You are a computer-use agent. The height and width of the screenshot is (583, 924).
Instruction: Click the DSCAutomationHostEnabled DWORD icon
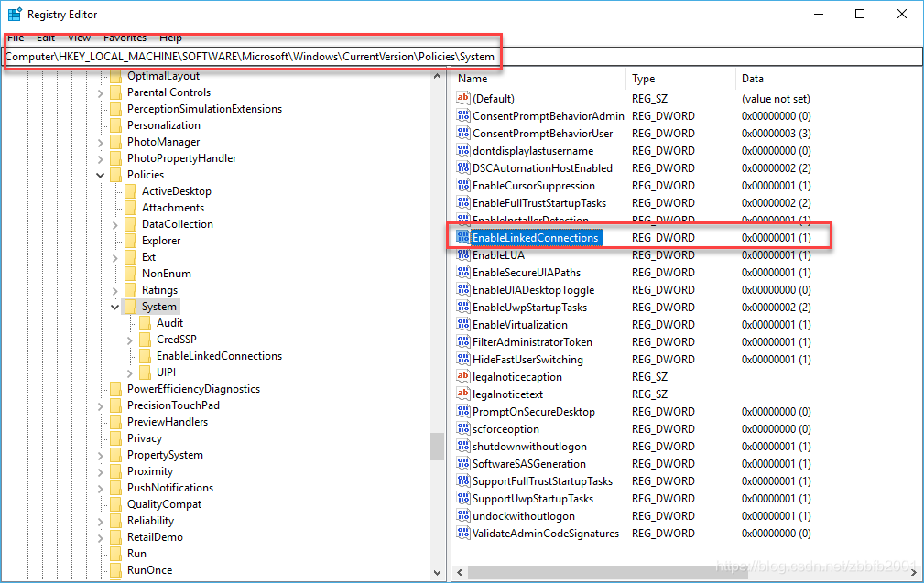coord(463,167)
